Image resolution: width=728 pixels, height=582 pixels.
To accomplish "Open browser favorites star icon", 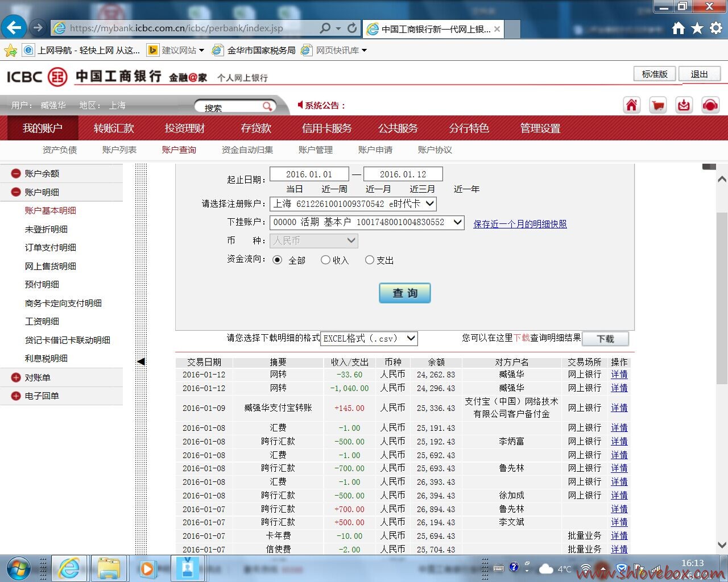I will pyautogui.click(x=697, y=28).
